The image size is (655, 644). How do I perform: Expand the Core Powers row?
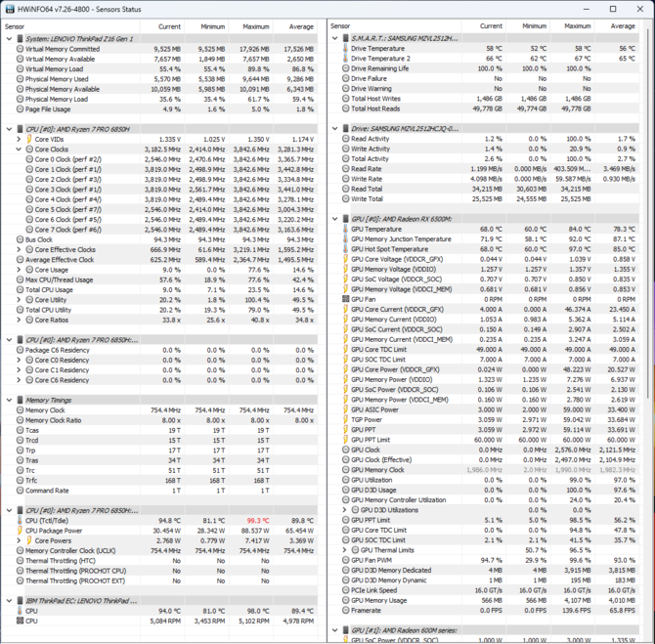coord(19,540)
